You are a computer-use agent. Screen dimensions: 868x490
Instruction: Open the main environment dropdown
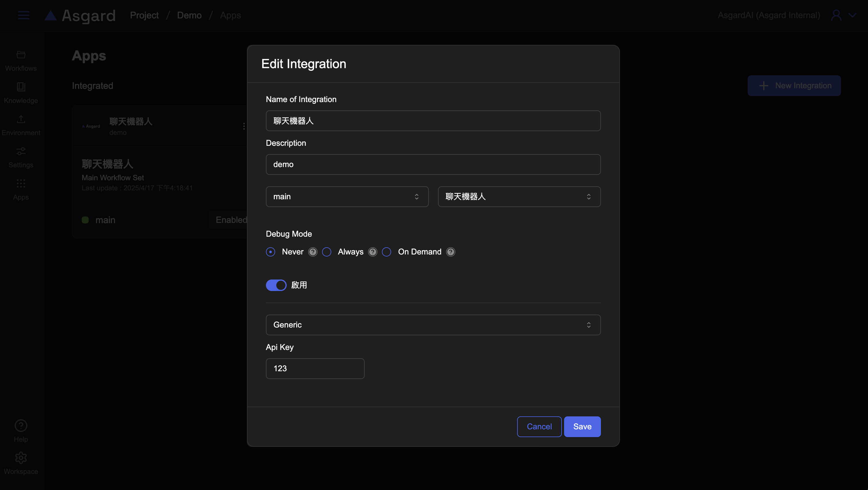click(x=347, y=197)
